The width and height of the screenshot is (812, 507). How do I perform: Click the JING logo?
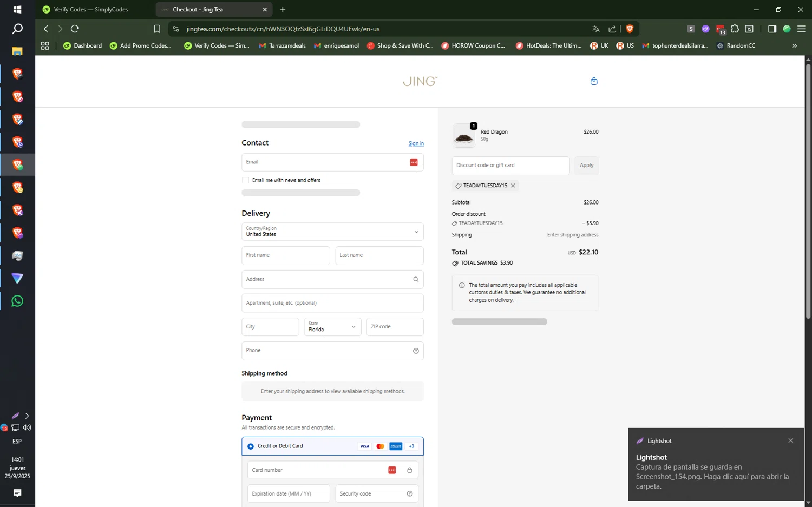[420, 81]
